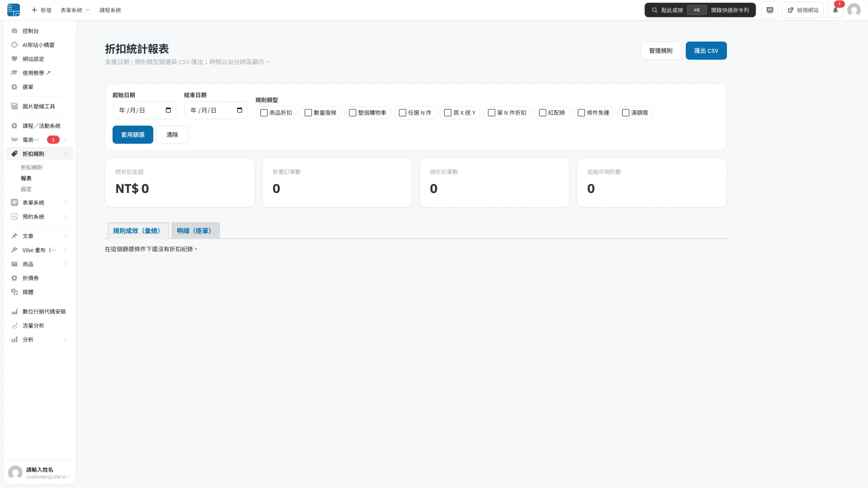Click the blue site logo icon

point(14,10)
